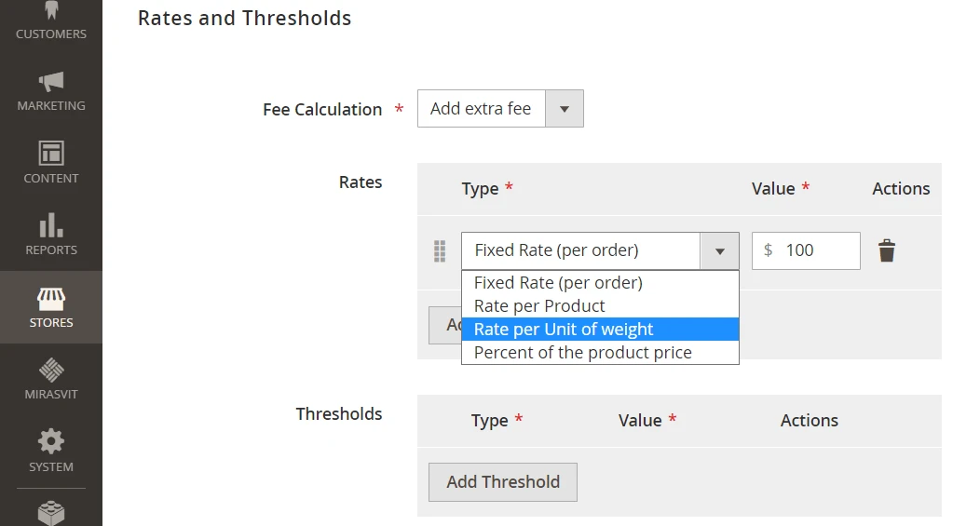
Task: Click the Add Threshold button
Action: [x=503, y=482]
